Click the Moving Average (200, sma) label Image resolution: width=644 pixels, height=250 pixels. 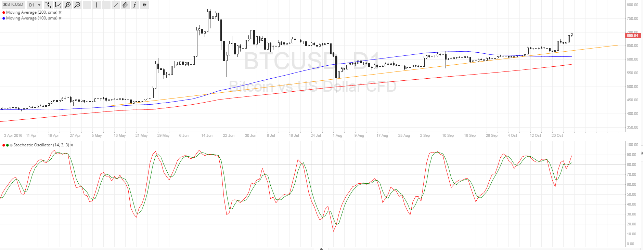tap(31, 12)
